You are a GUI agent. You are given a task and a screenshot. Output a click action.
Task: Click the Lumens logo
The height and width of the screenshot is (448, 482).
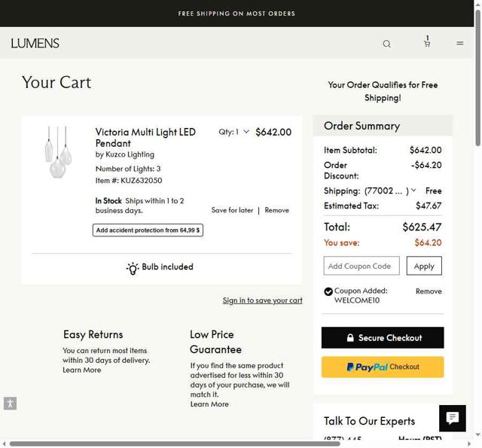[35, 44]
